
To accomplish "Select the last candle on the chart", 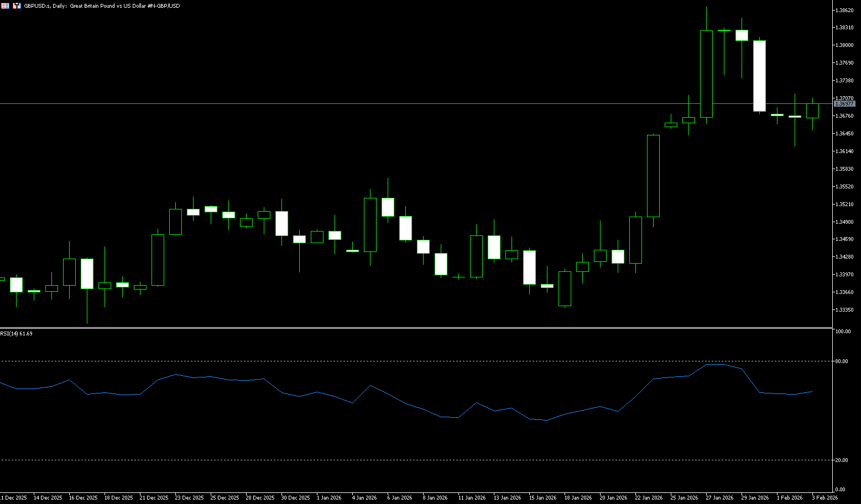I will (x=812, y=111).
